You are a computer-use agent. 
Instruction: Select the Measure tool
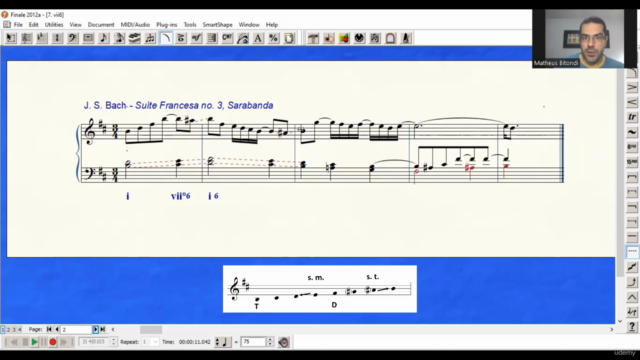[88, 38]
